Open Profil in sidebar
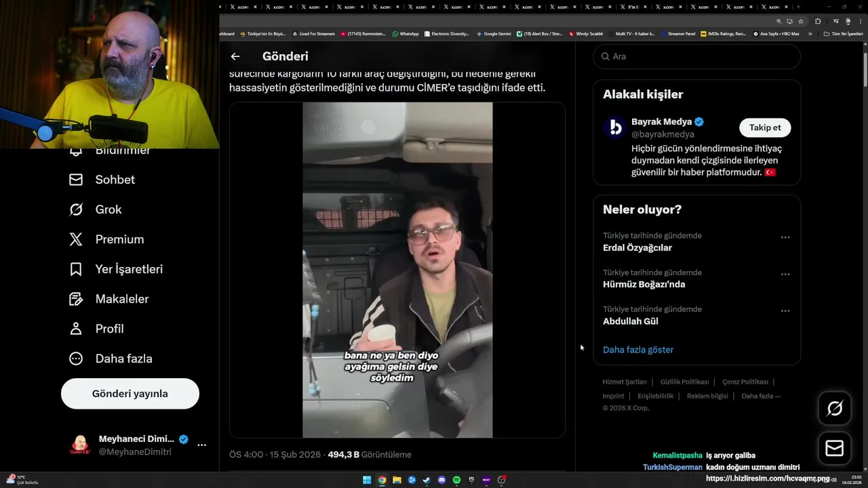The height and width of the screenshot is (488, 868). pos(96,329)
